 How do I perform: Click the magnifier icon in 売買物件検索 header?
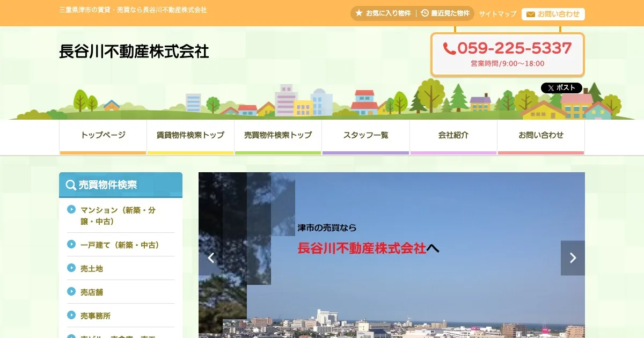pyautogui.click(x=70, y=185)
